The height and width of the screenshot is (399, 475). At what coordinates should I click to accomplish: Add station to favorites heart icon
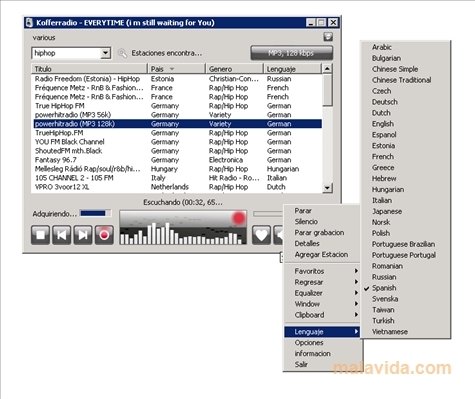[261, 235]
